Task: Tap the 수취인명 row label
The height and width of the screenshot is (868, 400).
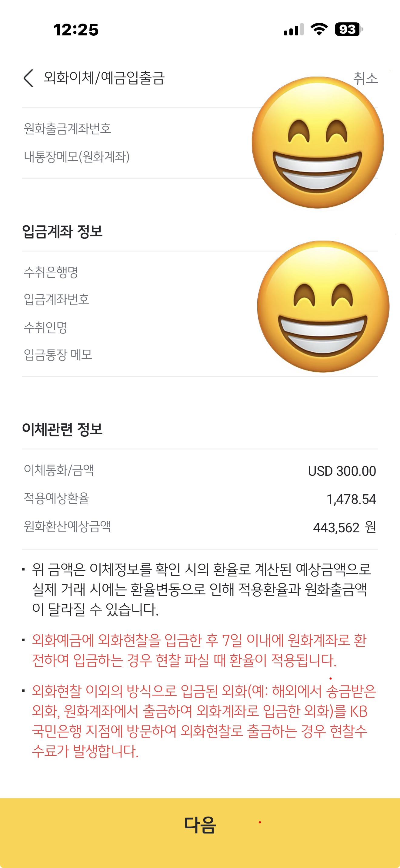Action: pyautogui.click(x=45, y=327)
